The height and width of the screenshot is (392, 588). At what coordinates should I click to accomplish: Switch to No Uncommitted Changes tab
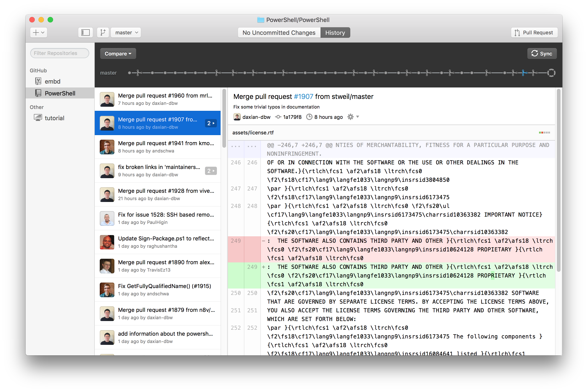279,33
